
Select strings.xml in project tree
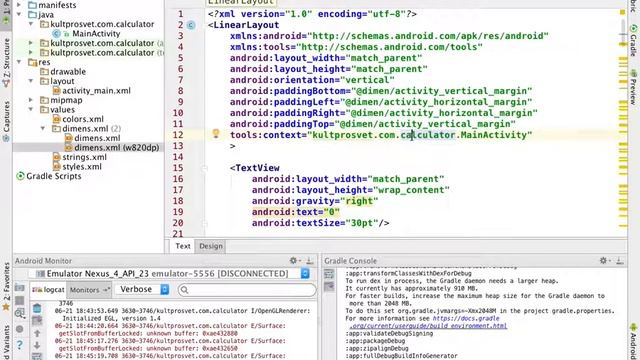tap(84, 157)
